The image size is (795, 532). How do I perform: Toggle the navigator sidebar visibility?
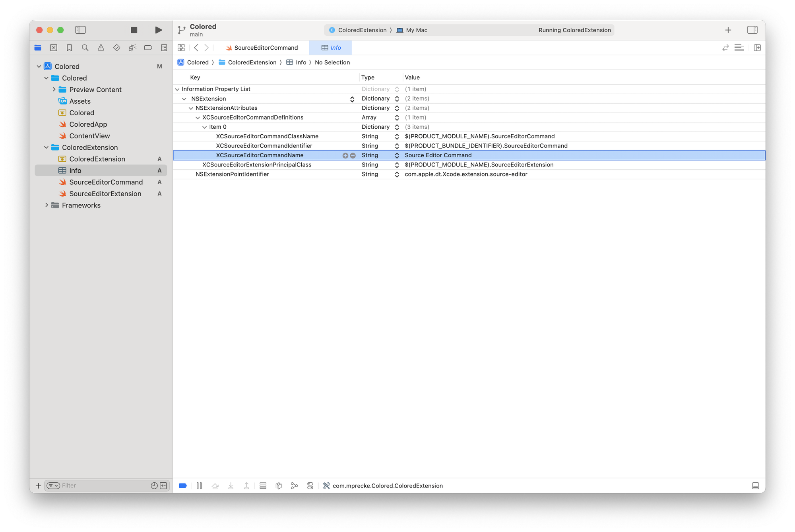[80, 30]
